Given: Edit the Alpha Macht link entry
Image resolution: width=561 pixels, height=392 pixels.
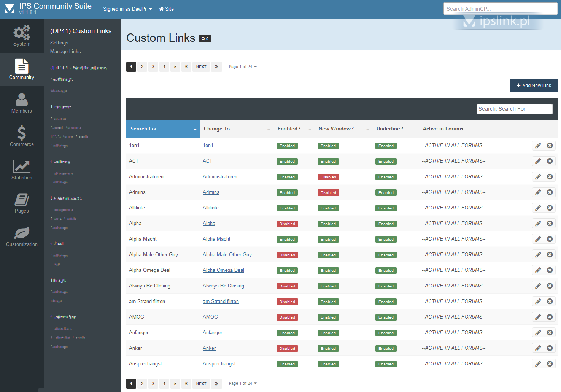Looking at the screenshot, I should click(x=538, y=239).
